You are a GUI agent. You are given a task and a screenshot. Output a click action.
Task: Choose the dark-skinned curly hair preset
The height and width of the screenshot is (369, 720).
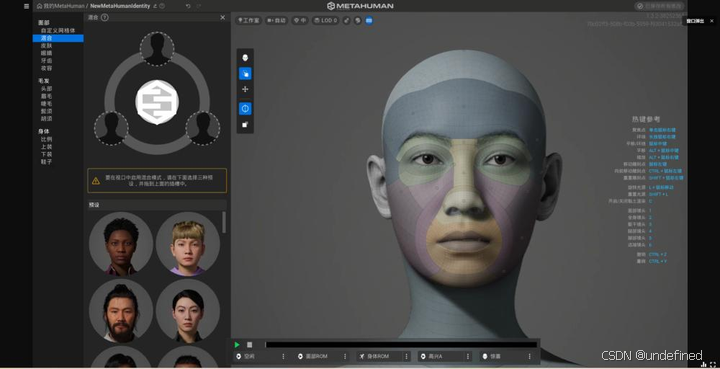click(121, 244)
